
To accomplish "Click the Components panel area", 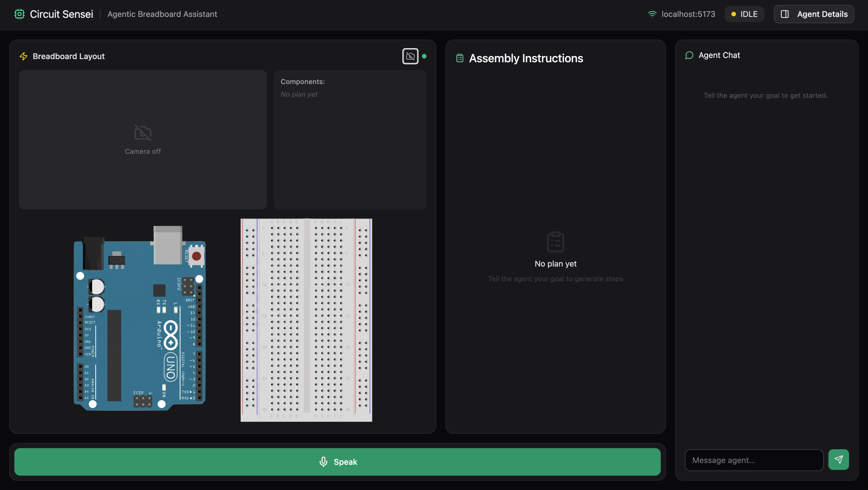I will pos(350,139).
